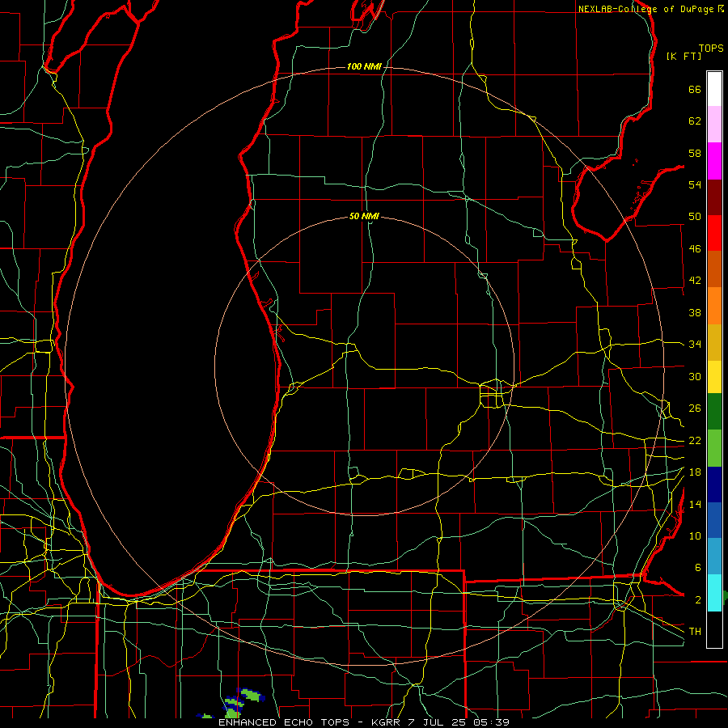Click the dark orange legend swatch above 42
The height and width of the screenshot is (728, 728).
point(714,269)
